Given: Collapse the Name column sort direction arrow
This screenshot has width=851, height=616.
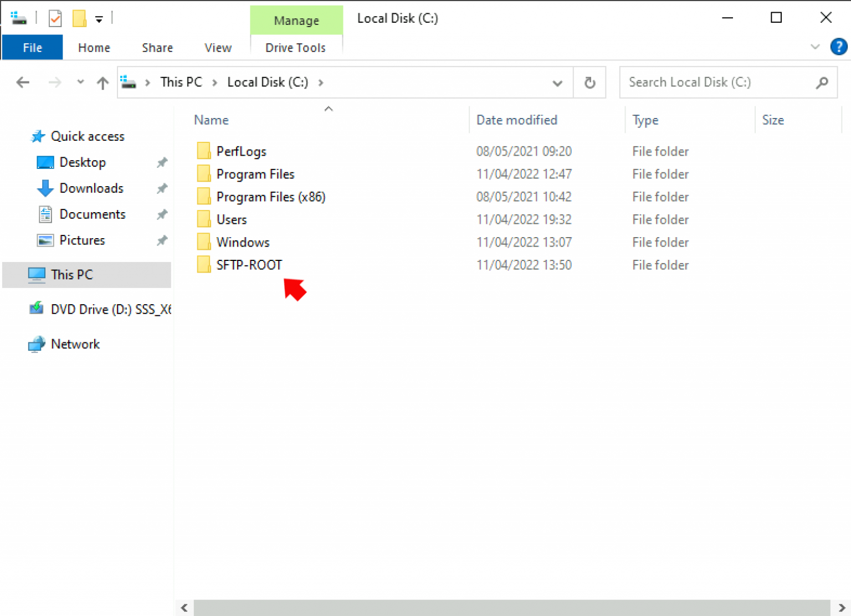Looking at the screenshot, I should click(x=328, y=109).
